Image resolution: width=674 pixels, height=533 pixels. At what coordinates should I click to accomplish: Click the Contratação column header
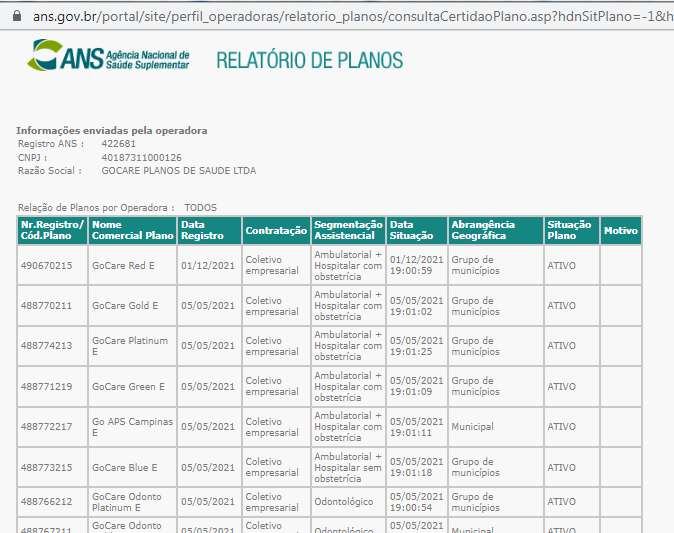(276, 230)
